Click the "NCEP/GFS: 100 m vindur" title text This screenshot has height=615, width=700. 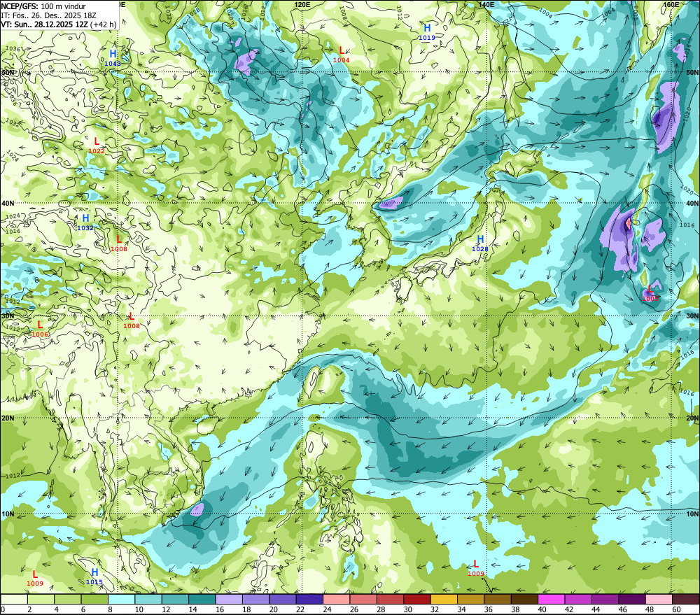click(43, 6)
